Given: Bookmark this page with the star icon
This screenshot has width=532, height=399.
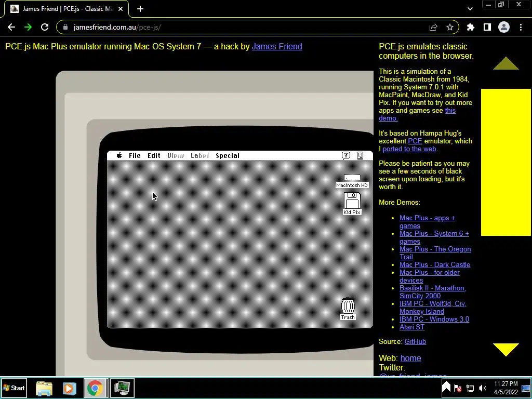Looking at the screenshot, I should [x=450, y=27].
